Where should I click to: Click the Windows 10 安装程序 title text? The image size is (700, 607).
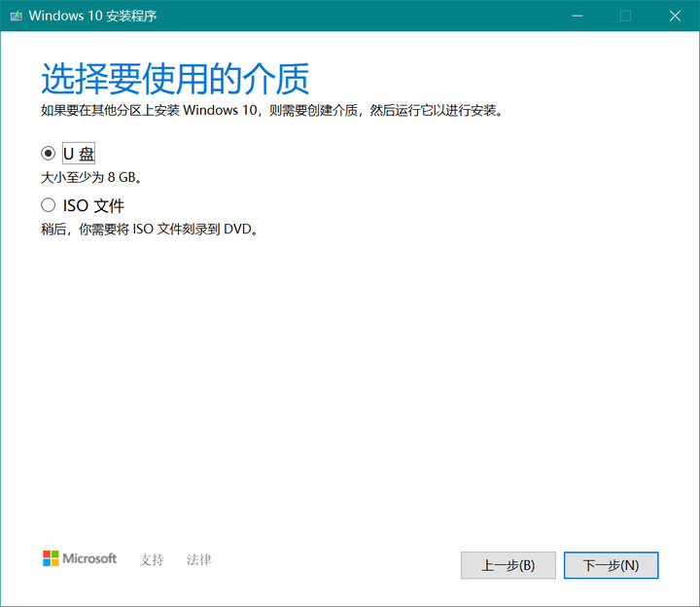pos(93,16)
